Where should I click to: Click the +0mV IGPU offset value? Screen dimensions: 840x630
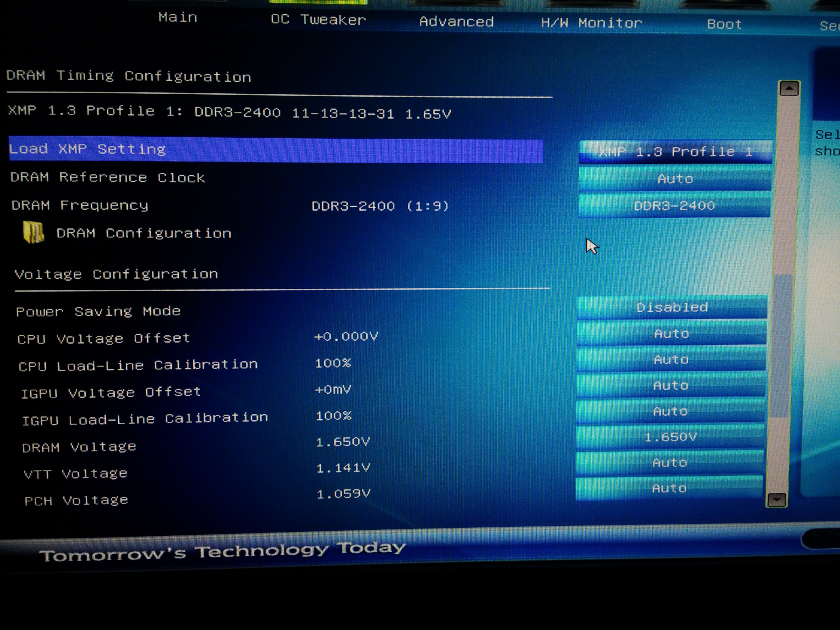coord(333,389)
